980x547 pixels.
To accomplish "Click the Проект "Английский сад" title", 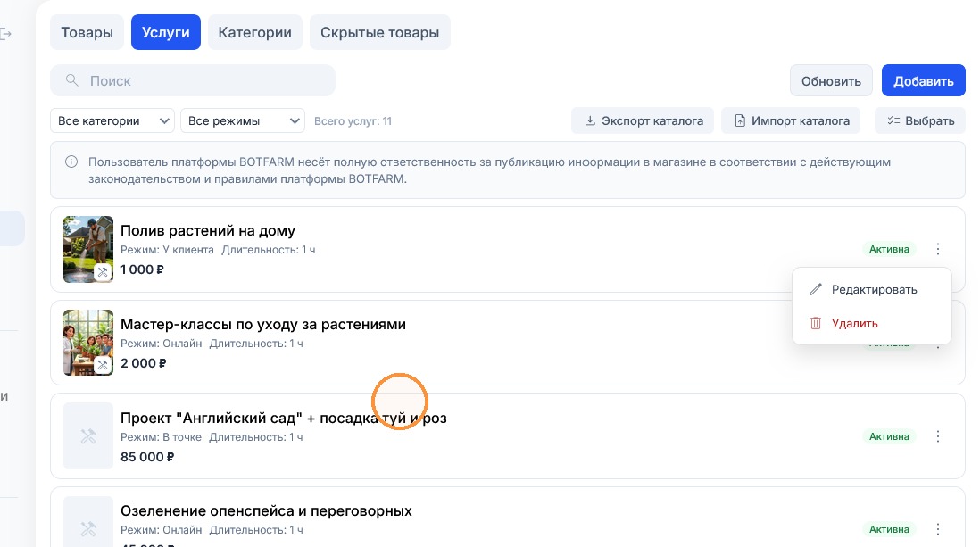I will tap(284, 419).
